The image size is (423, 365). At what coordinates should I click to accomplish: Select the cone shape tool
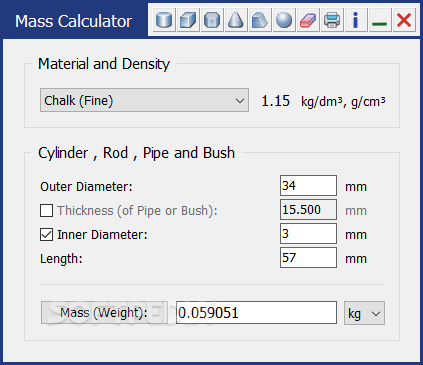click(x=236, y=20)
